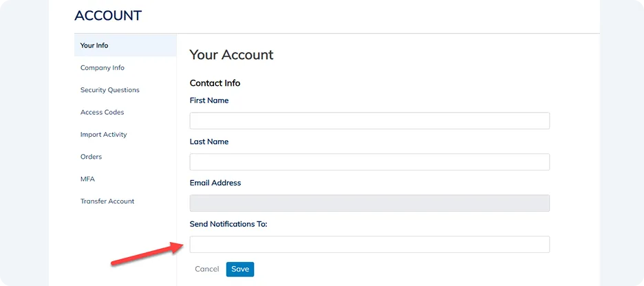Save the contact info changes

pyautogui.click(x=240, y=269)
